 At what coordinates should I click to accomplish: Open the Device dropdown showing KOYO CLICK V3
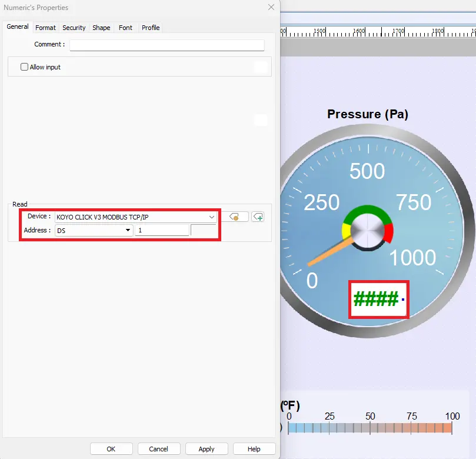[211, 217]
